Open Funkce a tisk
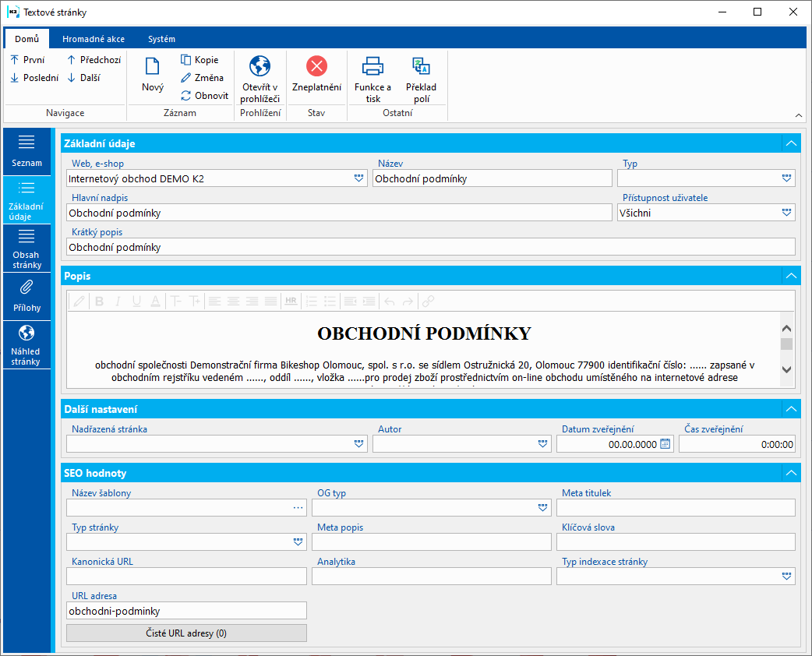The height and width of the screenshot is (656, 812). tap(372, 79)
